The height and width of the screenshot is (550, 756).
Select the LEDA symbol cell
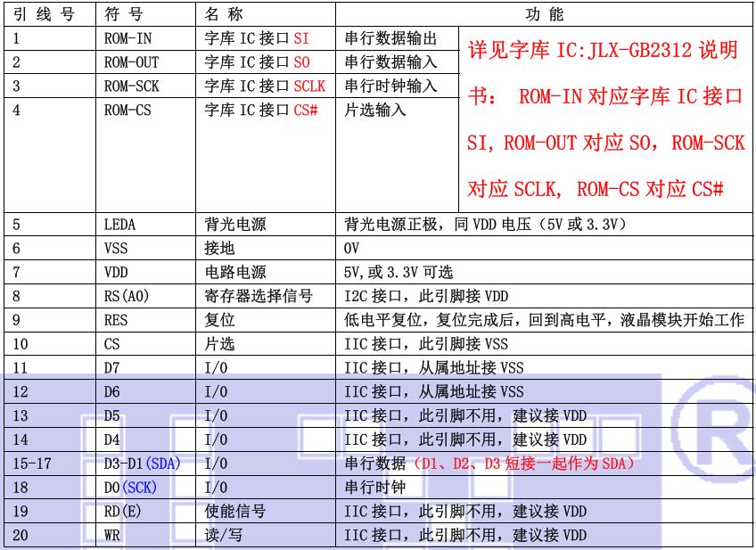click(120, 226)
